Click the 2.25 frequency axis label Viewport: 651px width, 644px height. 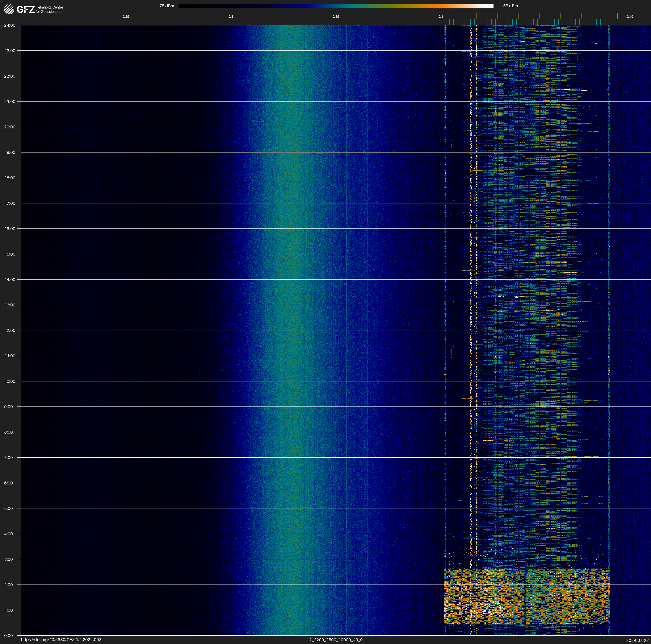126,17
